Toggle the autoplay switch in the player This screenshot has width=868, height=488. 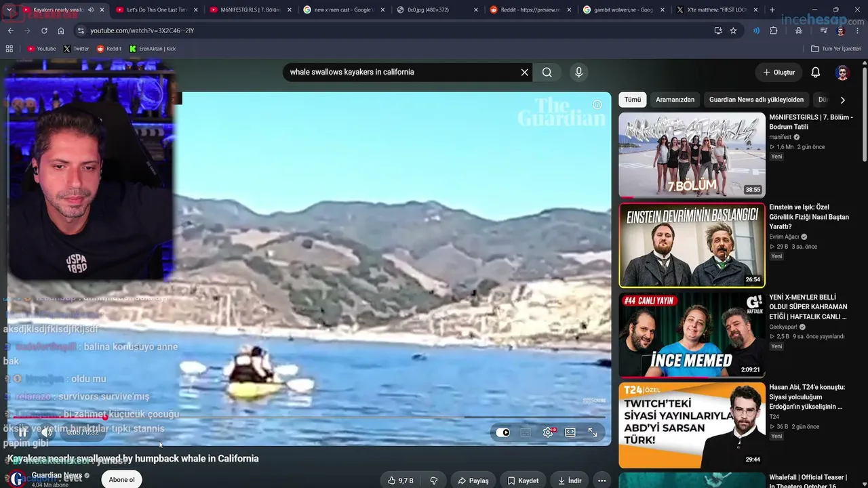coord(502,432)
